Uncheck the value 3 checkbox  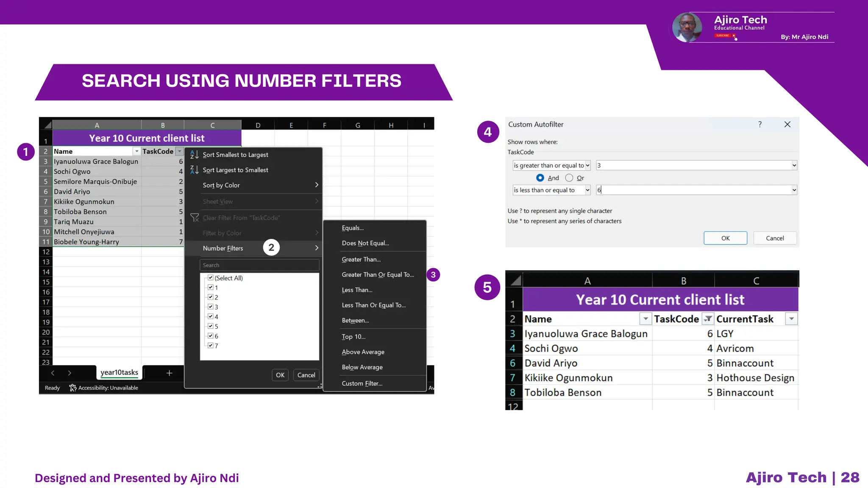[211, 307]
